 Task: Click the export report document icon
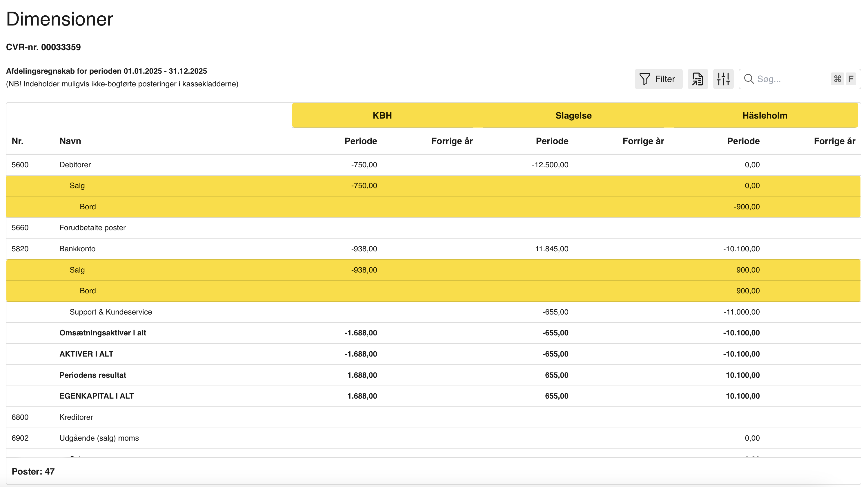(698, 79)
